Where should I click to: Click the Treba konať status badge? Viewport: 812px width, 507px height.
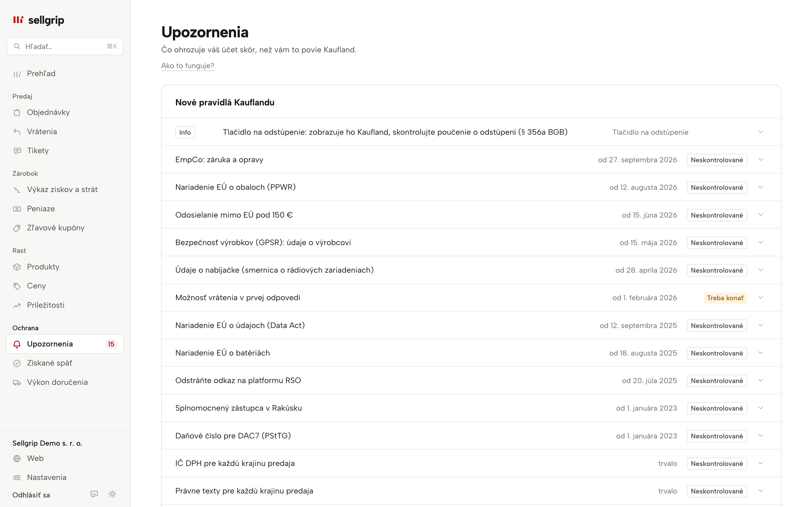725,298
